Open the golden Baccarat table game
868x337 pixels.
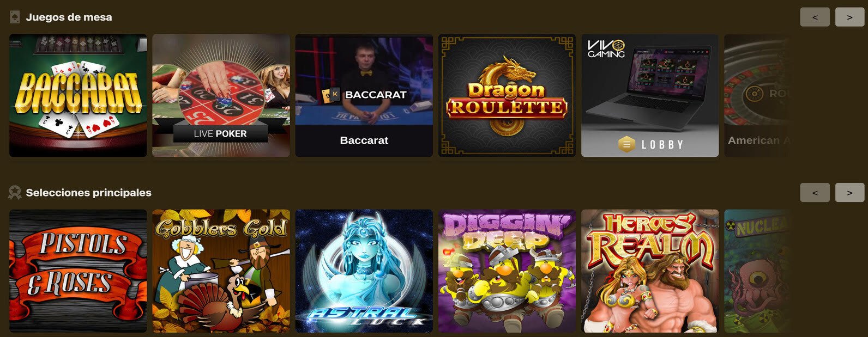(78, 96)
